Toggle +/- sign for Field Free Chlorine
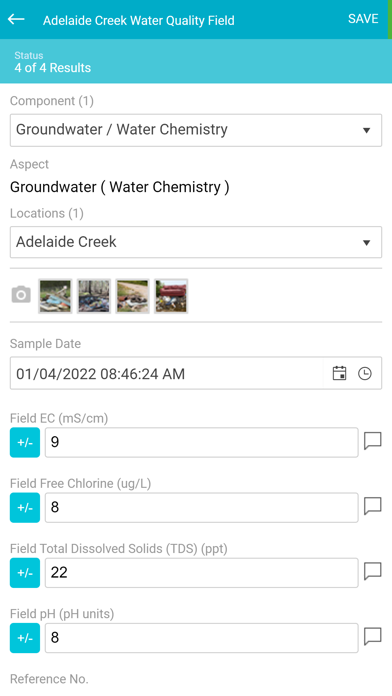The height and width of the screenshot is (696, 392). pyautogui.click(x=25, y=507)
